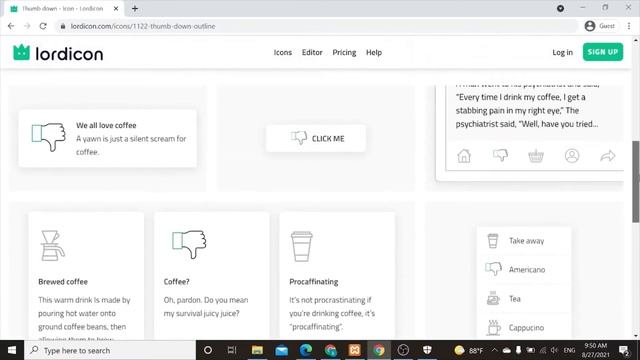
Task: Click the browser back arrow
Action: [11, 26]
